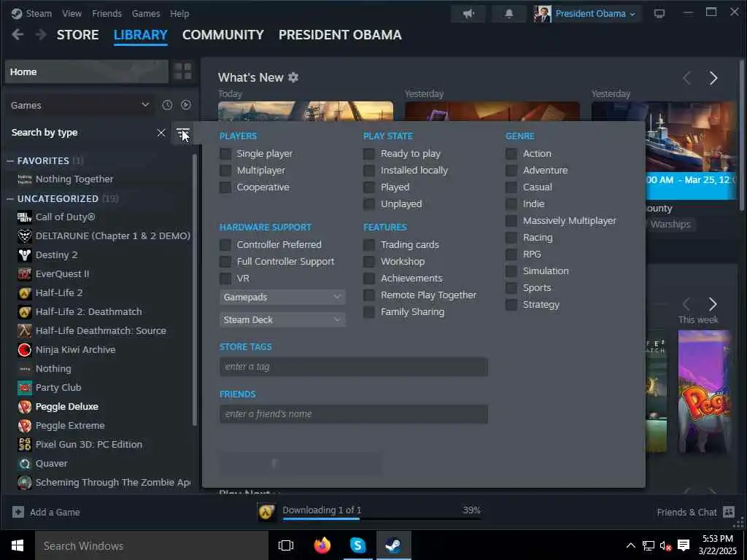
Task: Open the Peggle game thumbnail
Action: (x=704, y=392)
